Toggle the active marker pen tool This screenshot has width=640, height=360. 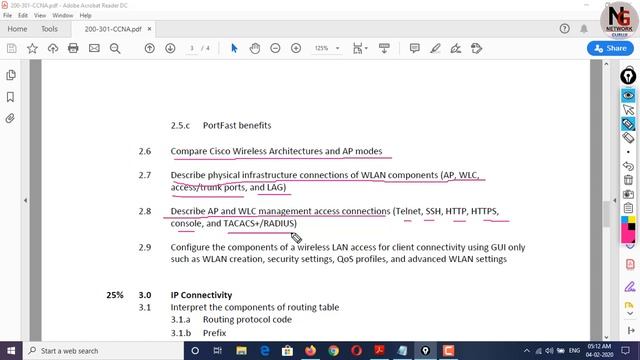(628, 124)
